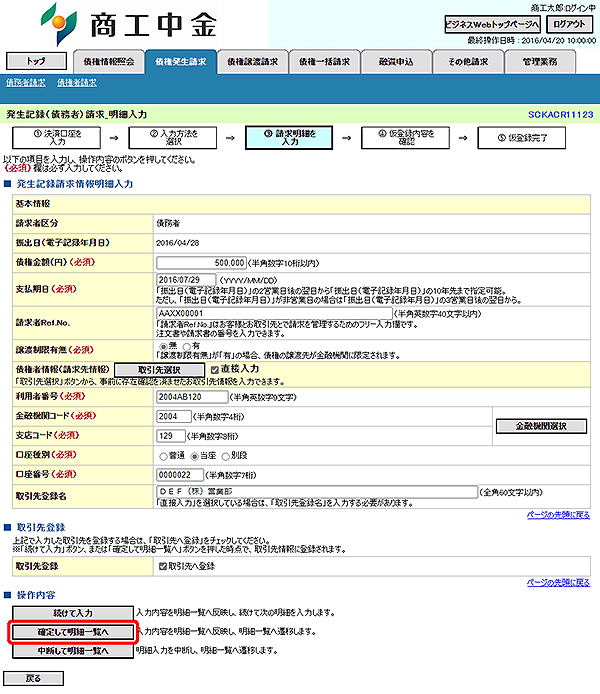
Task: Click the 確定して明細一覧へ button
Action: (x=73, y=632)
